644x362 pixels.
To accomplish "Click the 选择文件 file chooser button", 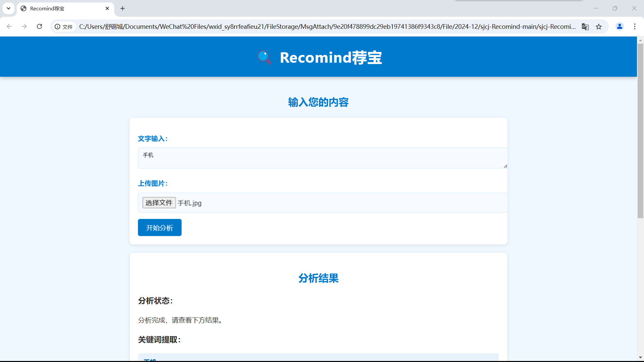I will 159,203.
